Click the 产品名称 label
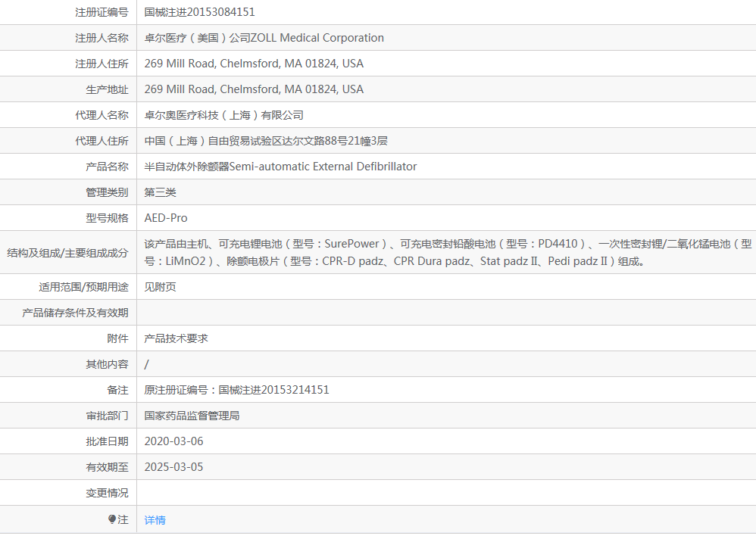 coord(107,167)
